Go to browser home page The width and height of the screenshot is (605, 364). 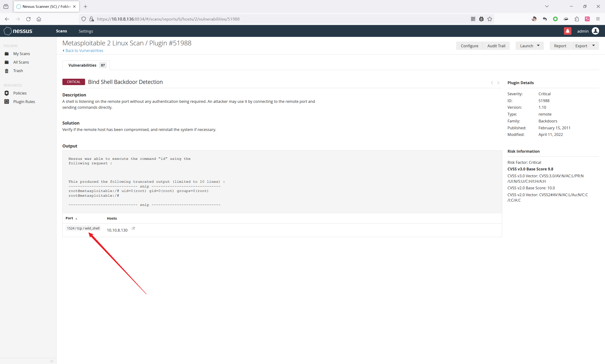click(39, 19)
